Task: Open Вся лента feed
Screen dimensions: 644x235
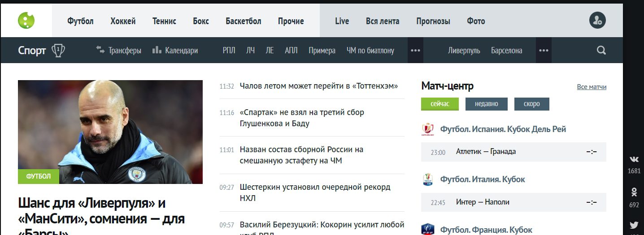Action: point(383,21)
